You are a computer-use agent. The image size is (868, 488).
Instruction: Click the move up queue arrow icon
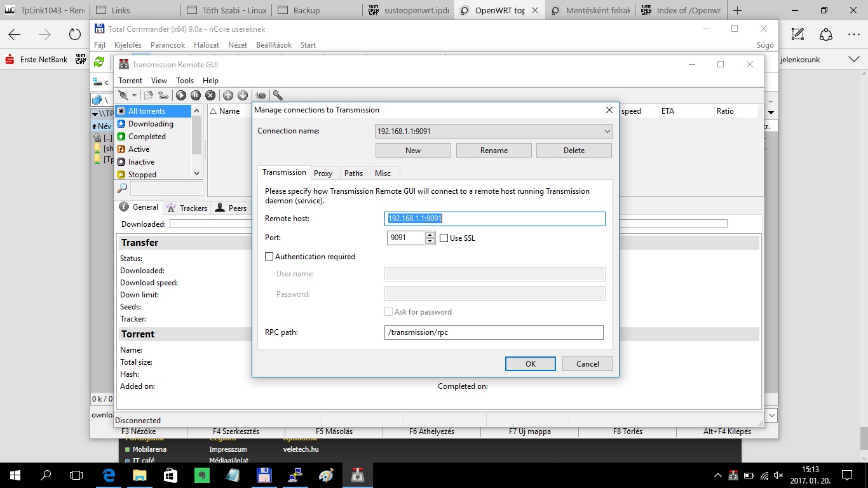tap(228, 95)
